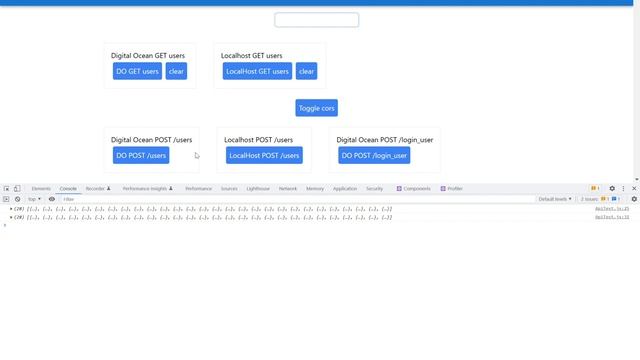Open DevTools settings gear in the tab bar
Viewport: 640px width, 360px height.
point(612,189)
